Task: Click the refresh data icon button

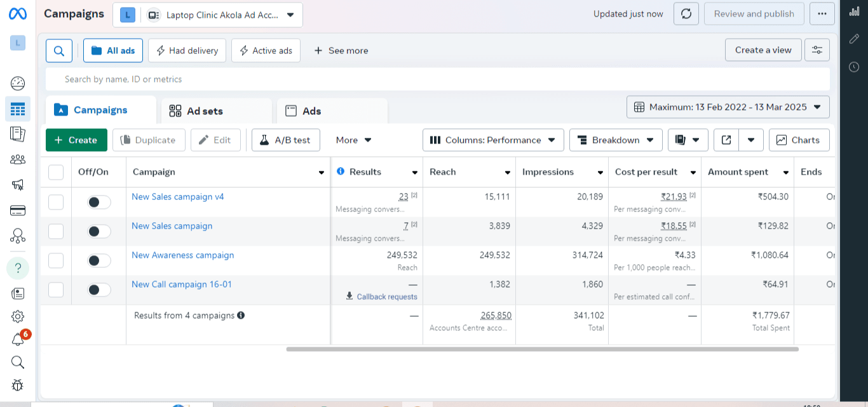Action: (686, 14)
